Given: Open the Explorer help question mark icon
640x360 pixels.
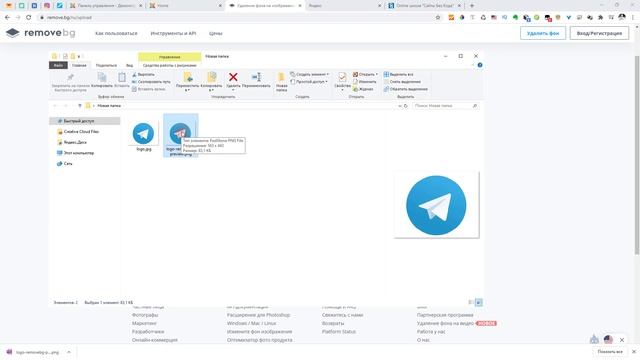Looking at the screenshot, I should click(480, 65).
